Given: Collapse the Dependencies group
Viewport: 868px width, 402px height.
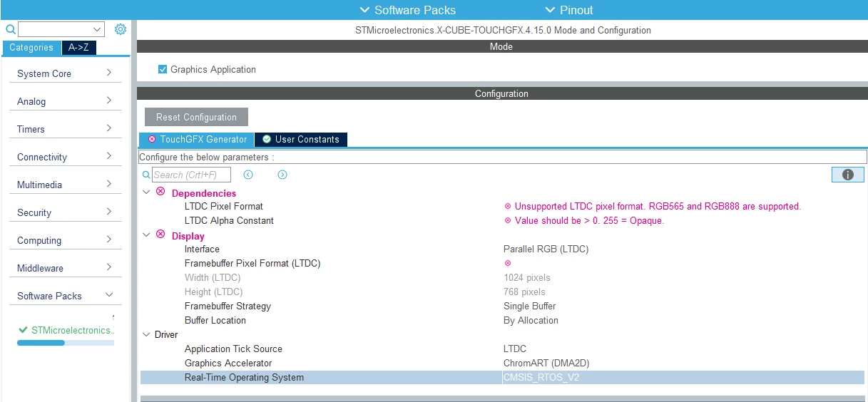Looking at the screenshot, I should click(x=146, y=192).
